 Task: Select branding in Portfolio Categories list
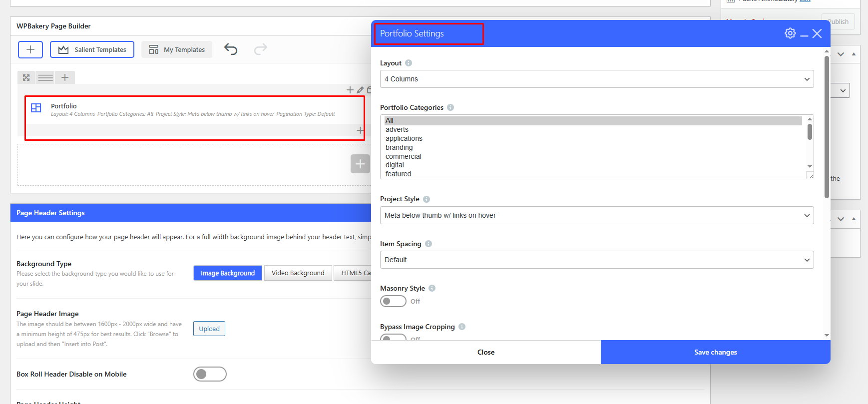pos(399,147)
